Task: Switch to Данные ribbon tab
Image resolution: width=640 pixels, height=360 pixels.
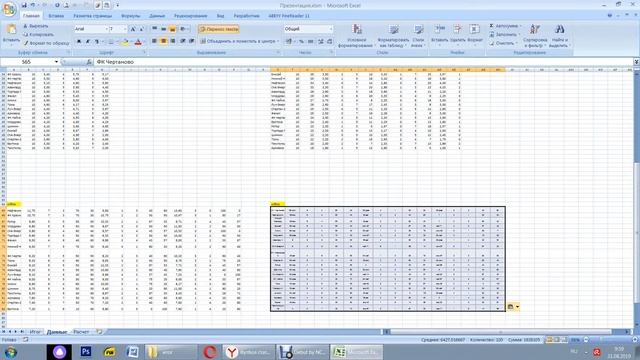Action: pyautogui.click(x=157, y=16)
